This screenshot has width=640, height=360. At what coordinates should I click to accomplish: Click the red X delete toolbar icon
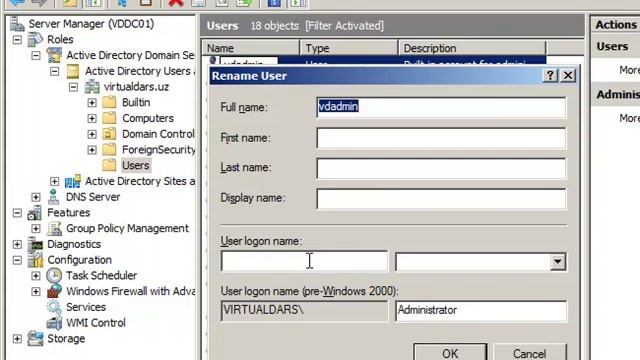pos(176,3)
